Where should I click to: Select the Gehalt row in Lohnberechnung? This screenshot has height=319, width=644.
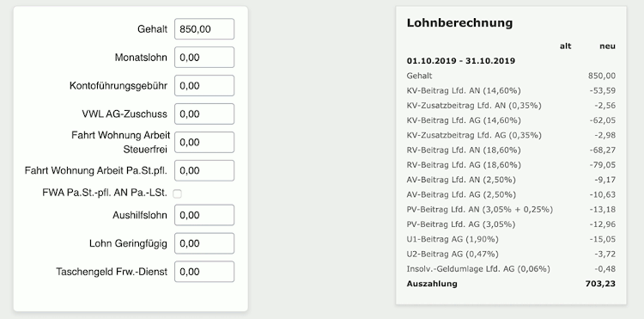[511, 76]
